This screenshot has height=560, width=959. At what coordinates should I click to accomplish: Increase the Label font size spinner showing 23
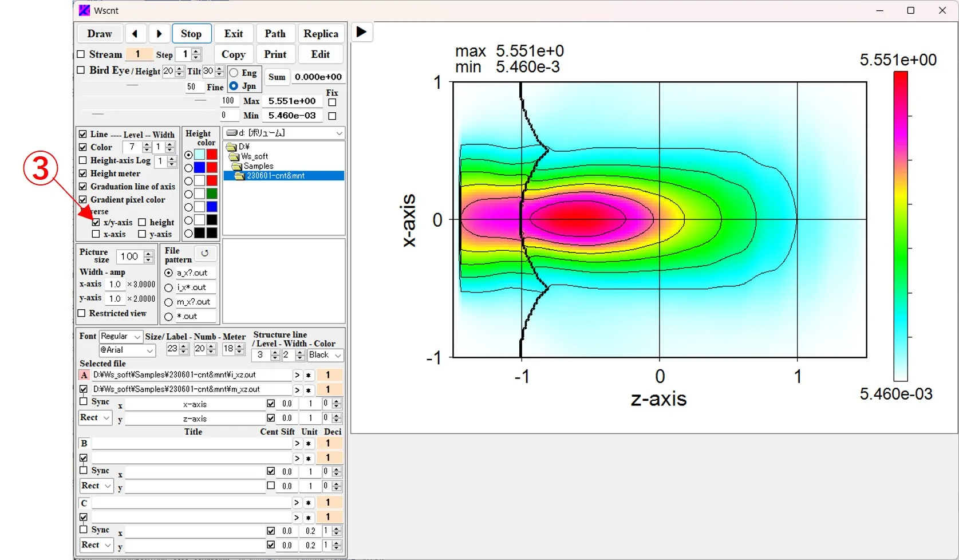[184, 346]
